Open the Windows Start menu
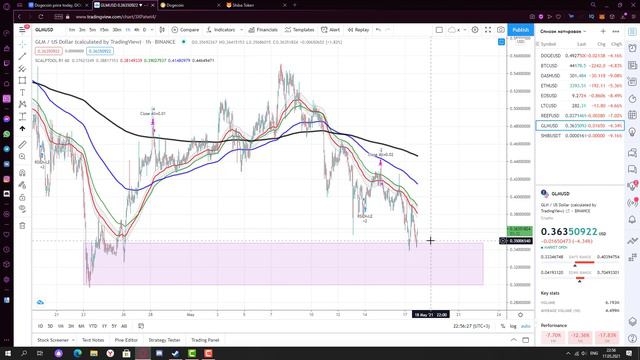 pyautogui.click(x=7, y=353)
